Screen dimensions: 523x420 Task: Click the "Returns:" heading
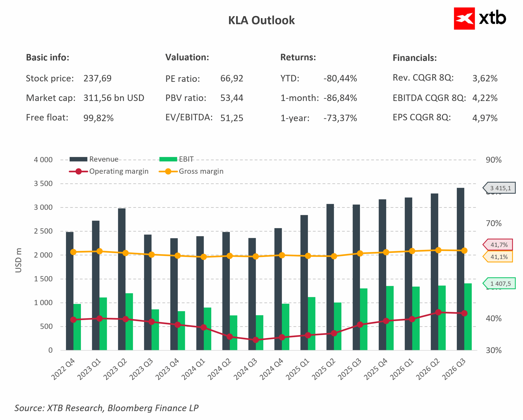[x=298, y=57]
